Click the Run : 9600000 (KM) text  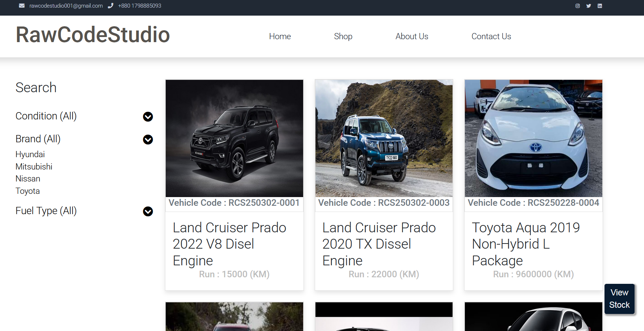point(533,274)
